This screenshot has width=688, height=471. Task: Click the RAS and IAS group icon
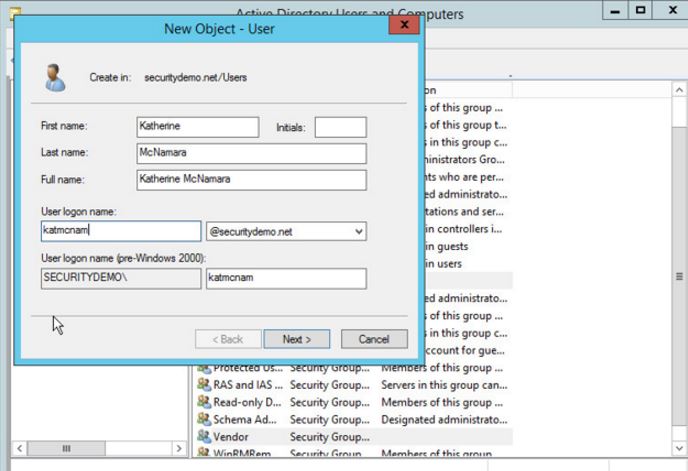click(x=204, y=385)
